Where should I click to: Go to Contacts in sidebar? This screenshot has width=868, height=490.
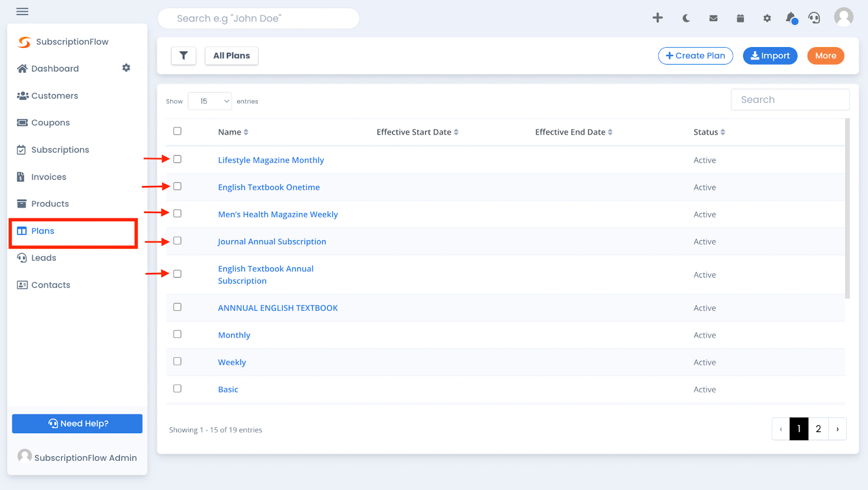[x=51, y=285]
